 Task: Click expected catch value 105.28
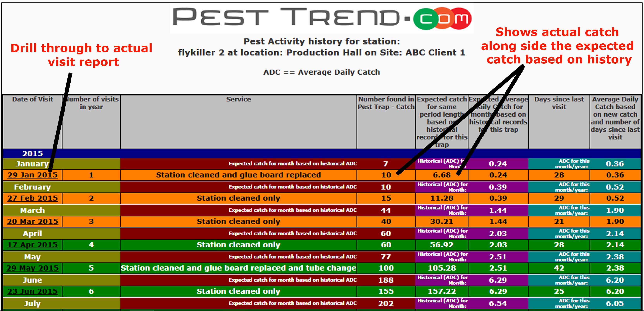tap(442, 268)
